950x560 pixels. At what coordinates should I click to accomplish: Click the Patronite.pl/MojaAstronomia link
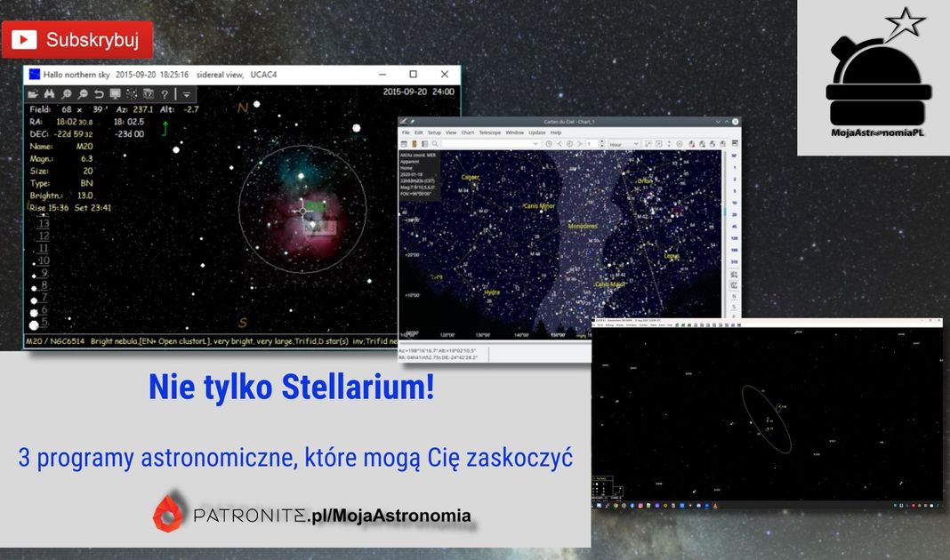[x=312, y=515]
